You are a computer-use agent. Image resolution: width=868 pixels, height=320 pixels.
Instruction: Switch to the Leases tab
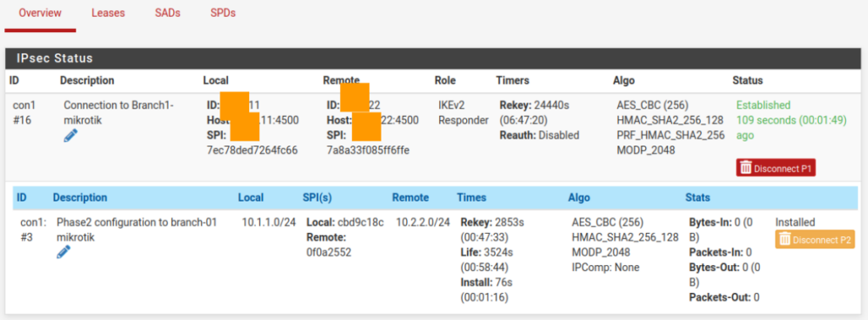click(x=108, y=14)
